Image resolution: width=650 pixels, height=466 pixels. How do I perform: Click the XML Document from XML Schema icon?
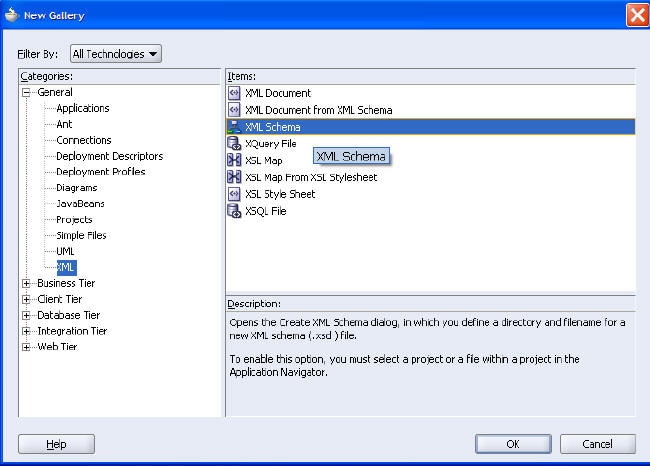pyautogui.click(x=234, y=110)
